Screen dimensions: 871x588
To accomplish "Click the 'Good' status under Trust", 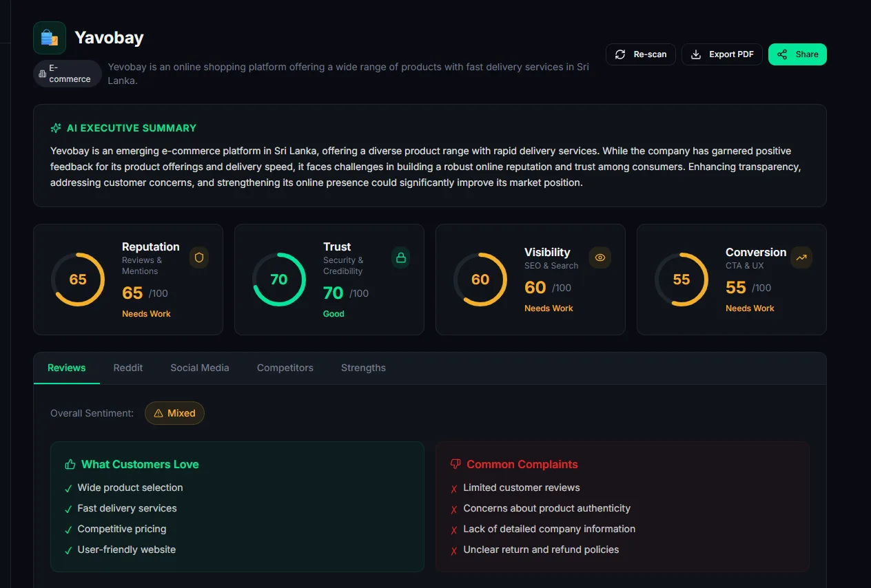I will tap(334, 314).
